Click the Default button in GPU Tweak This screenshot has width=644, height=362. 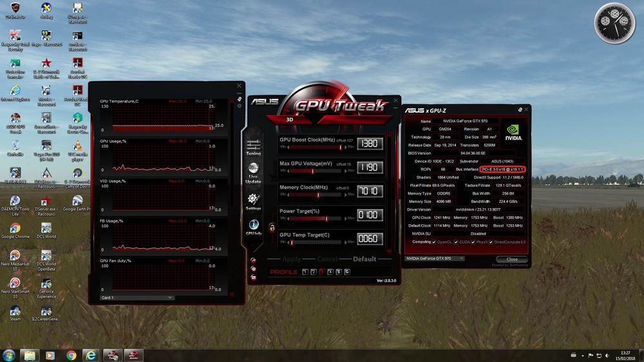365,259
